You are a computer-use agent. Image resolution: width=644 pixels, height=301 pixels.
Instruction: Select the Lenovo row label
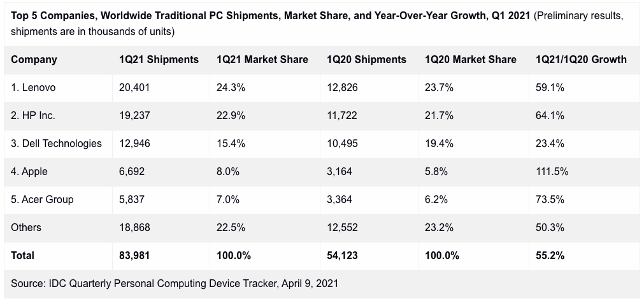[x=33, y=88]
